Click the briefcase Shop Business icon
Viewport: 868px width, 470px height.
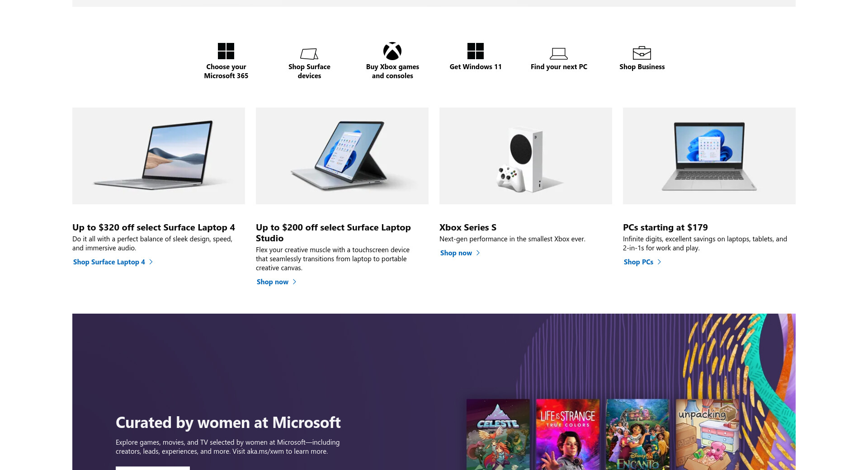tap(642, 53)
